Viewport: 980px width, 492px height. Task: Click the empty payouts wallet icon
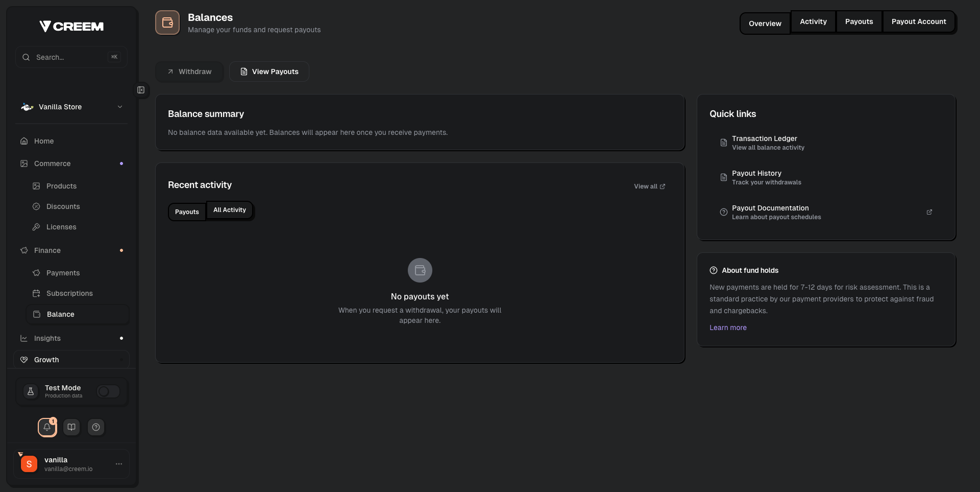tap(420, 270)
